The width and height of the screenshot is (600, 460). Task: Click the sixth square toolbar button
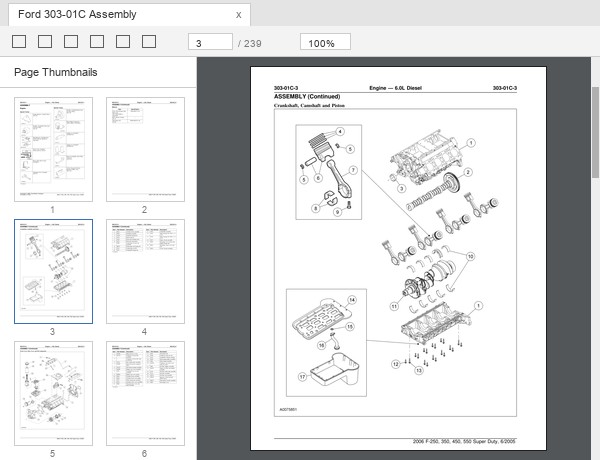pos(149,42)
